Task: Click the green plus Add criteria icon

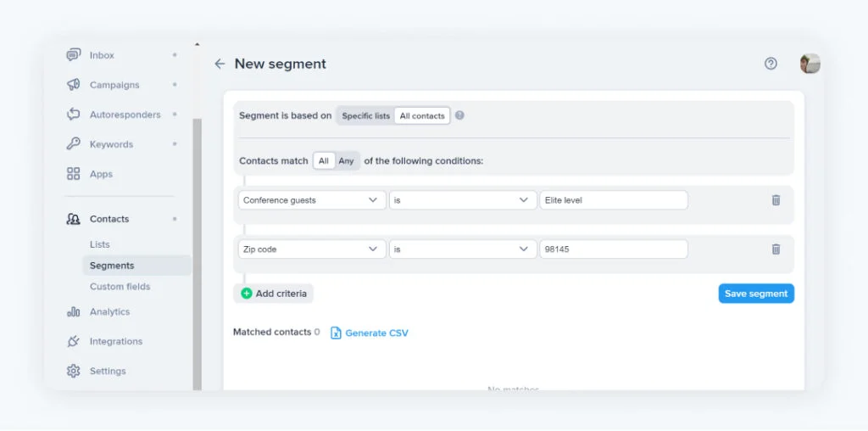Action: point(247,294)
